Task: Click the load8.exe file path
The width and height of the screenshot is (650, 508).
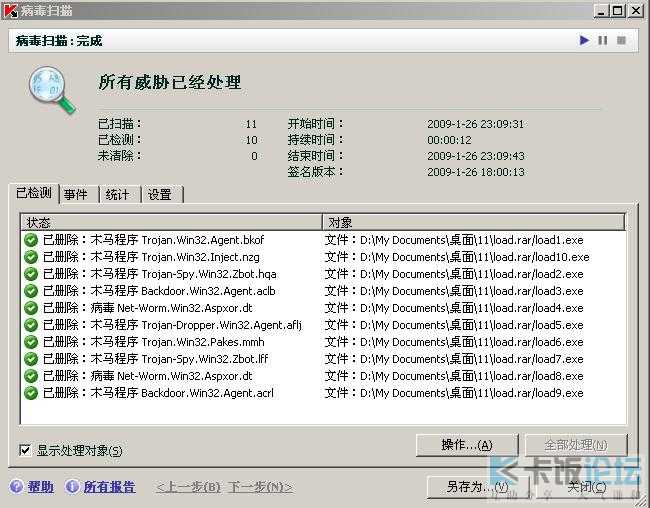Action: tap(454, 376)
